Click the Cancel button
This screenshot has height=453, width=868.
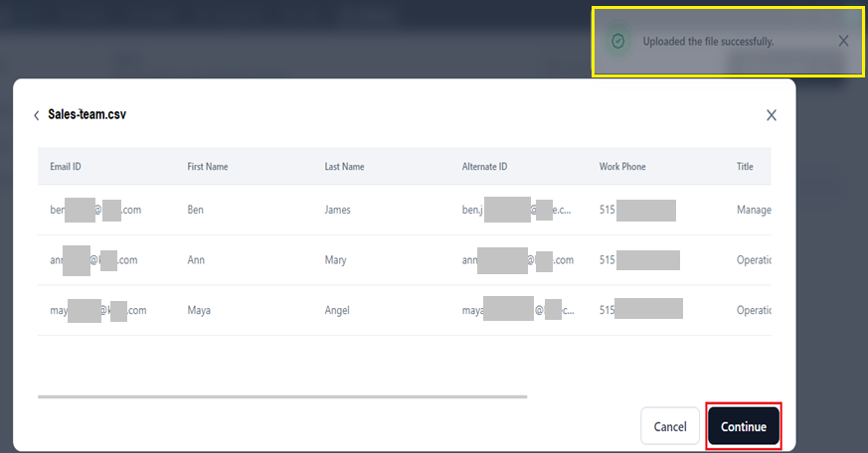pyautogui.click(x=670, y=426)
